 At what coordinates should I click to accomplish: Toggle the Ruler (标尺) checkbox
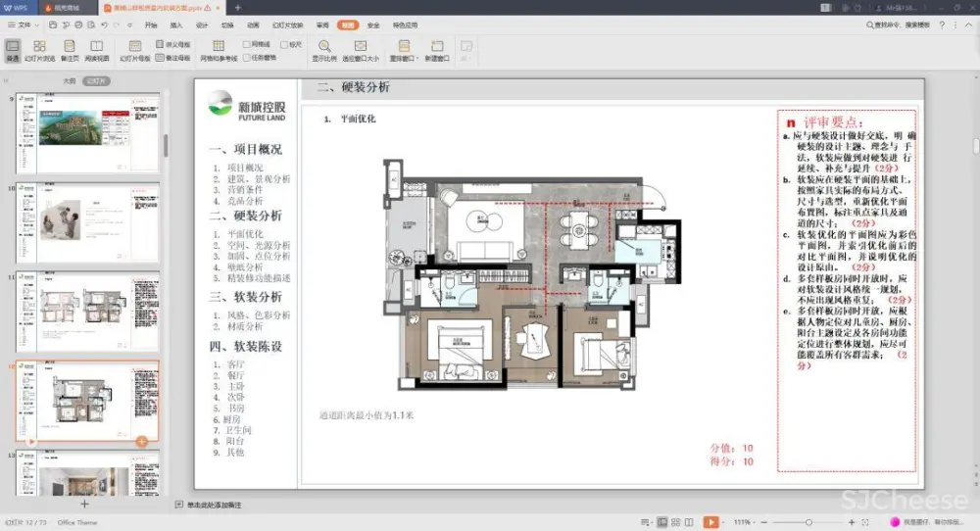pos(283,44)
